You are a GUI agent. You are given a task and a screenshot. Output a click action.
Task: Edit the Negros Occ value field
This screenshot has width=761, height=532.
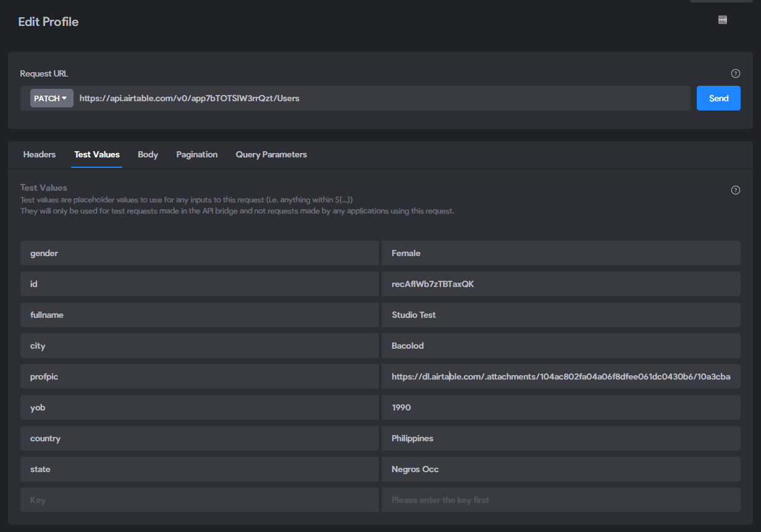pyautogui.click(x=561, y=469)
